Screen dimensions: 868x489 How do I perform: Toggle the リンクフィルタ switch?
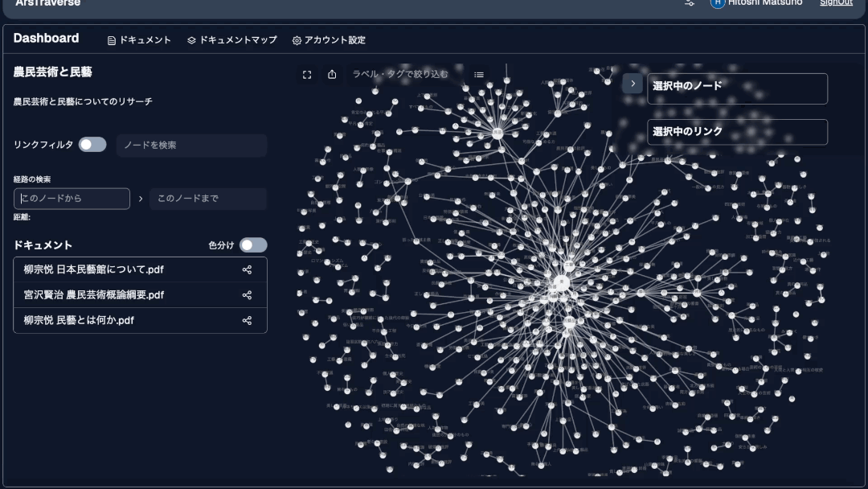(x=92, y=145)
